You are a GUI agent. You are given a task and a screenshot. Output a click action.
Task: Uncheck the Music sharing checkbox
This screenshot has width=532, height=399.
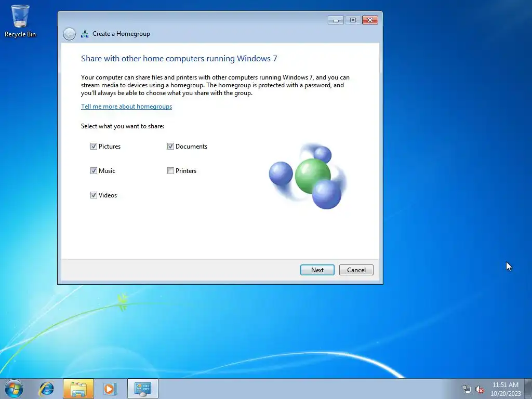[x=94, y=170]
